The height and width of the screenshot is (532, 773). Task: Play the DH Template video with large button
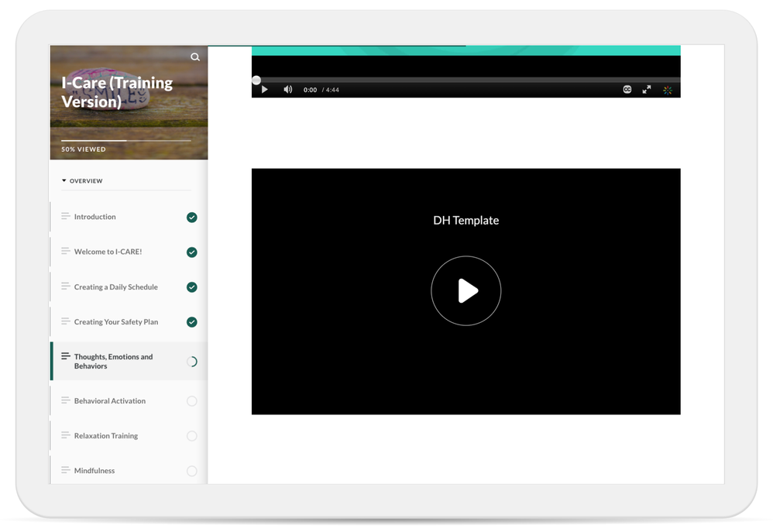(x=466, y=290)
